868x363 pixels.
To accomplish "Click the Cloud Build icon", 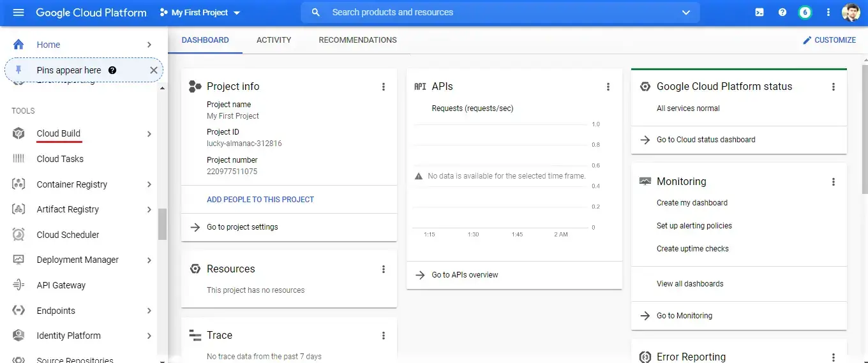I will 19,133.
